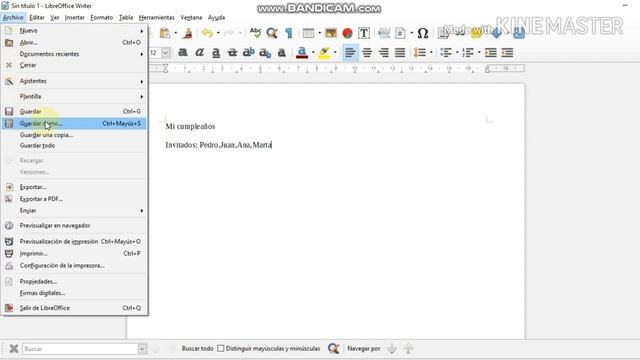This screenshot has width=640, height=360.
Task: Open the font size 12 dropdown
Action: [x=165, y=53]
